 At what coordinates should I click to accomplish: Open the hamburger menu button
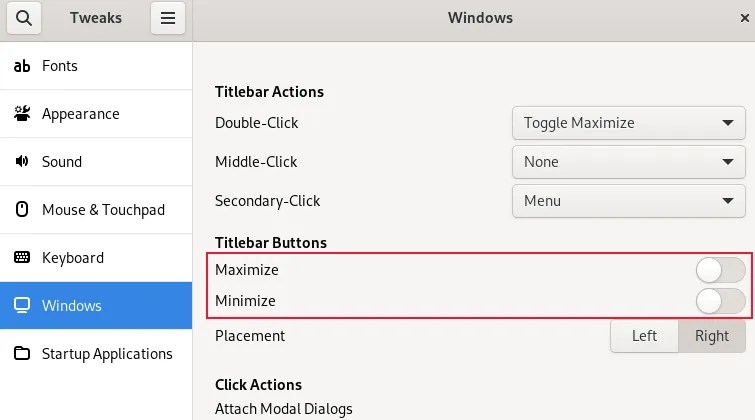click(x=167, y=18)
